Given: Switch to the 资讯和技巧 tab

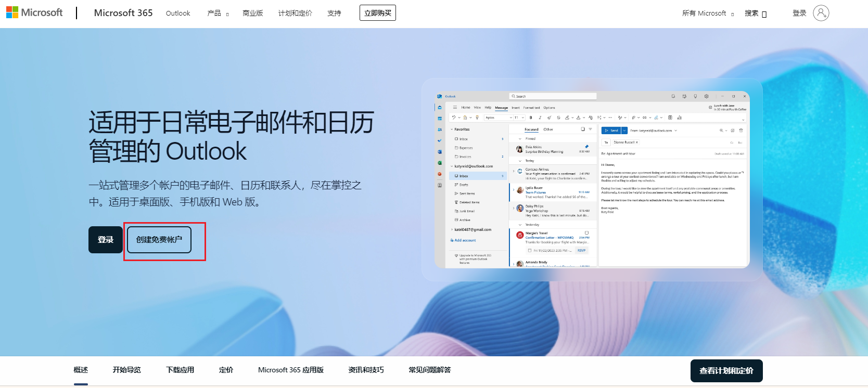Looking at the screenshot, I should click(x=366, y=370).
